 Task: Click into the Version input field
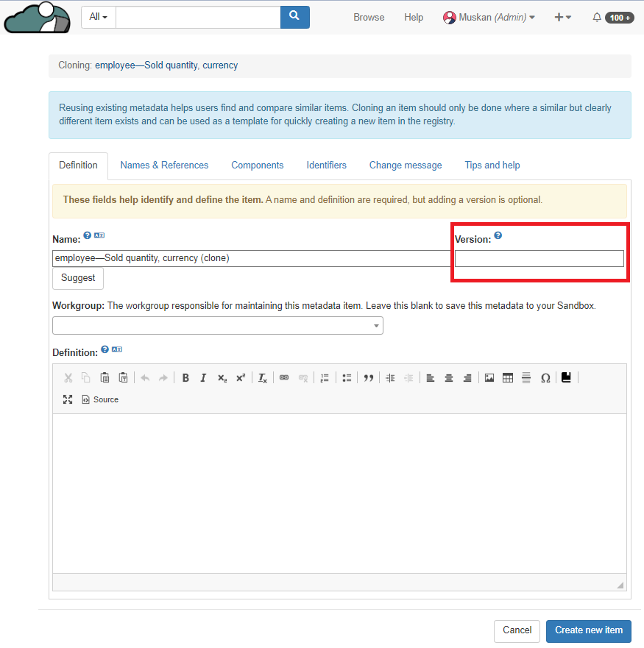click(539, 258)
